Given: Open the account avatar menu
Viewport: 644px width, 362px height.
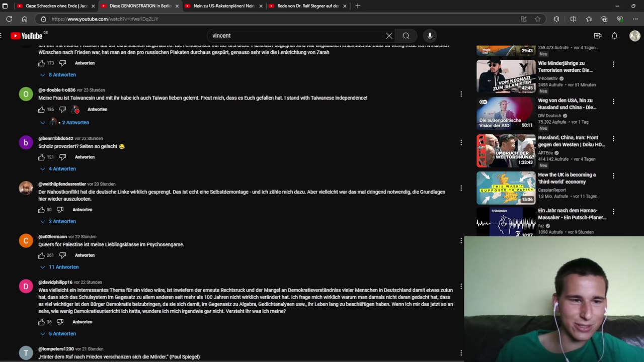Looking at the screenshot, I should [634, 36].
